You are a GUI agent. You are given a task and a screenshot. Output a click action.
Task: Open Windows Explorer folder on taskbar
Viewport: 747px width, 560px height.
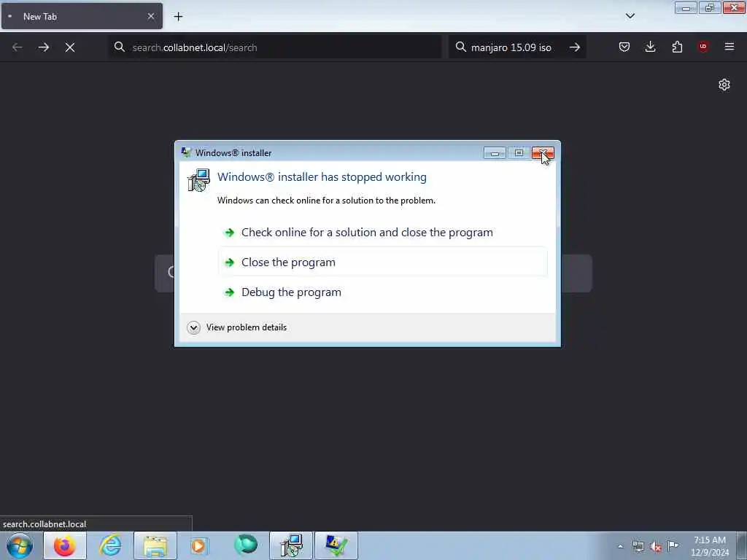(x=155, y=545)
